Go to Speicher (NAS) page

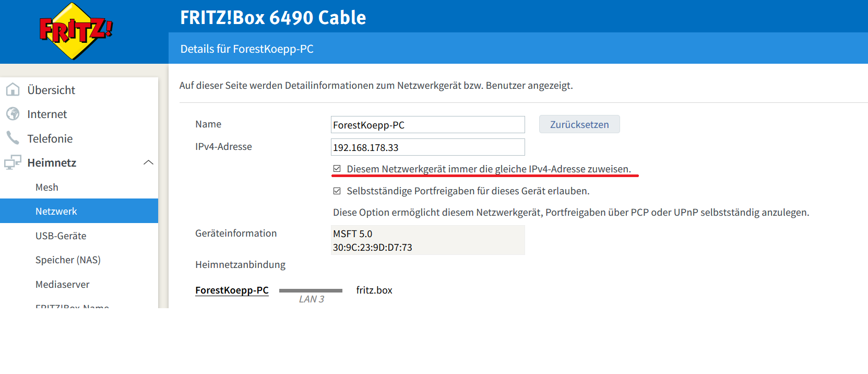tap(68, 260)
